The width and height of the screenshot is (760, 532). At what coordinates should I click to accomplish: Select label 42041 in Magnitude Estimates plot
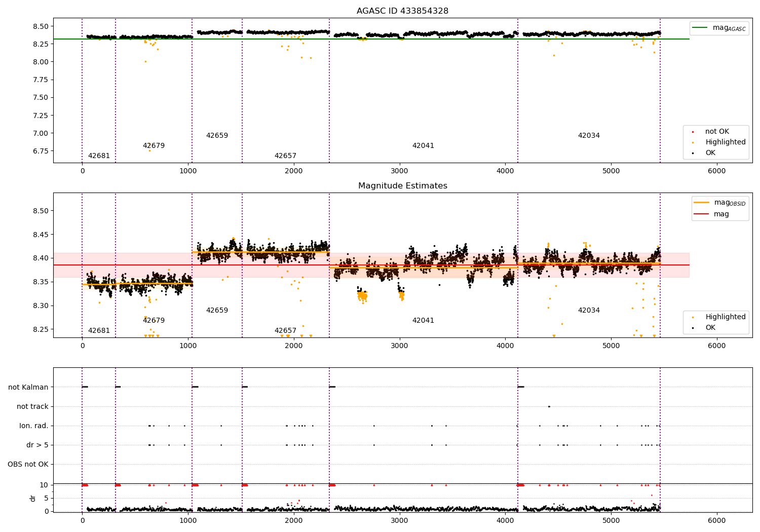coord(423,321)
